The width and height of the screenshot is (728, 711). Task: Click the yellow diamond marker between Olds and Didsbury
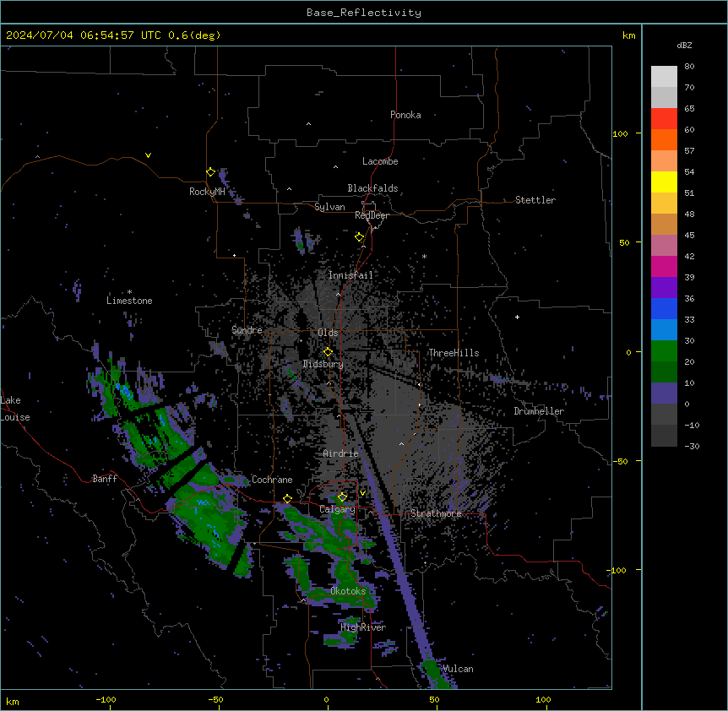pos(328,352)
